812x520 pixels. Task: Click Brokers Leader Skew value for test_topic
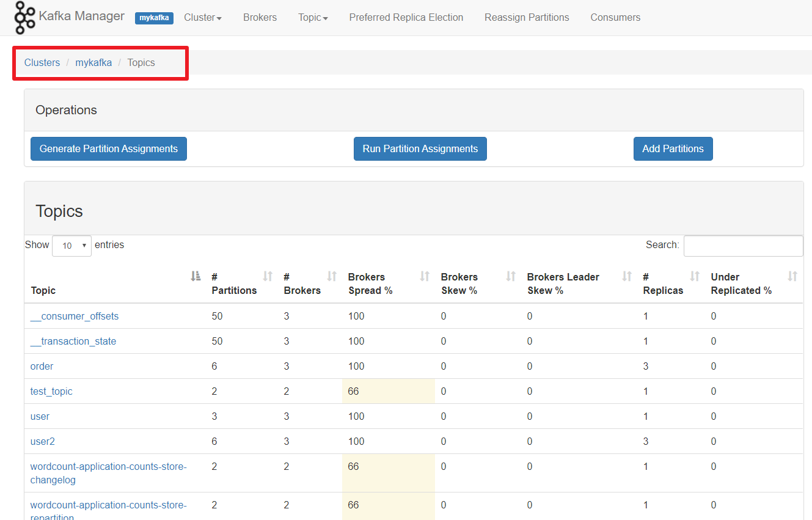coord(530,391)
